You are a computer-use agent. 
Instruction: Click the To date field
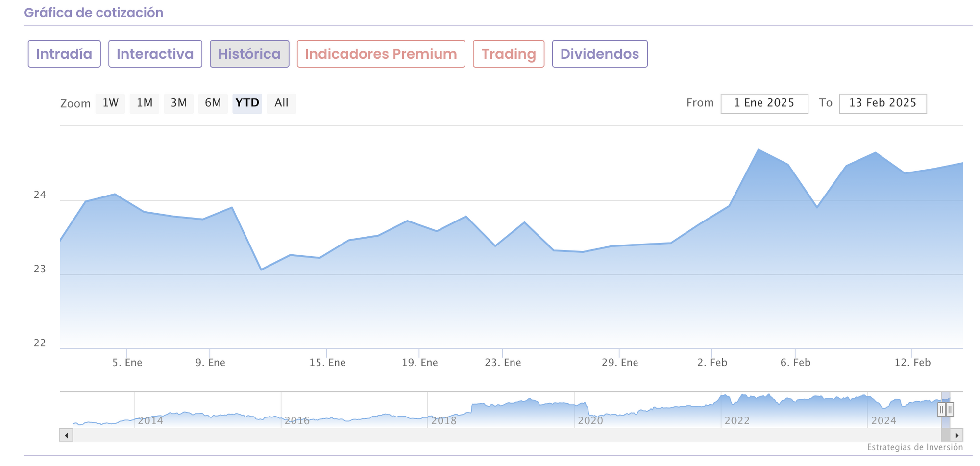[882, 103]
